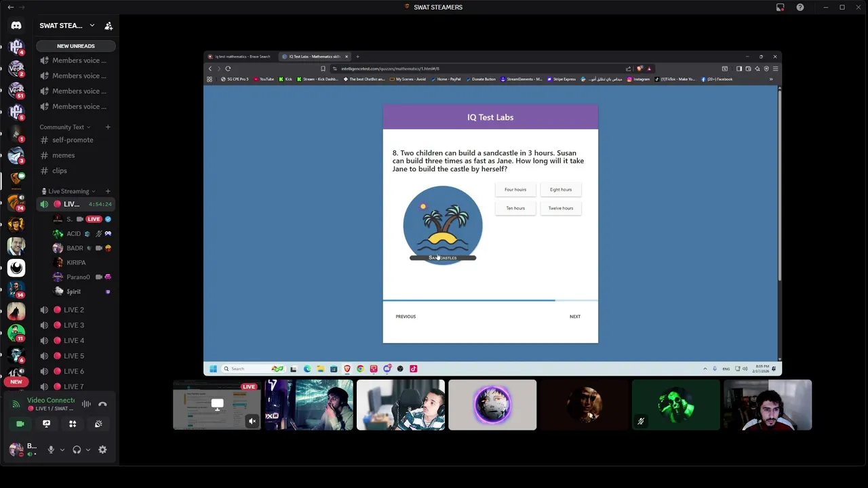Image resolution: width=868 pixels, height=488 pixels.
Task: Click the quiz progress bar
Action: tap(490, 300)
